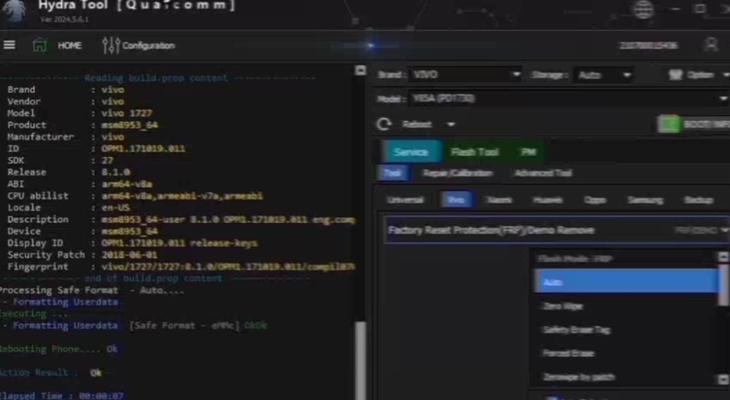Click the Reboot circular arrow icon

coord(384,124)
